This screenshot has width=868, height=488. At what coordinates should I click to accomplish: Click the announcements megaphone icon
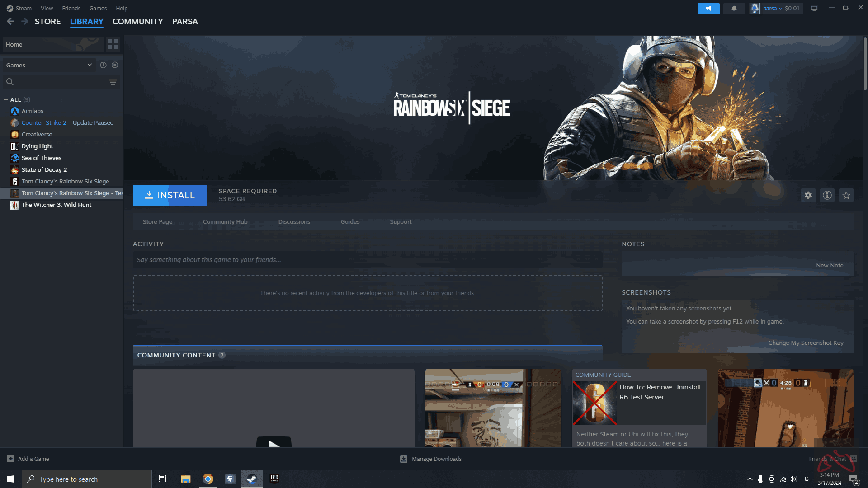click(x=708, y=9)
